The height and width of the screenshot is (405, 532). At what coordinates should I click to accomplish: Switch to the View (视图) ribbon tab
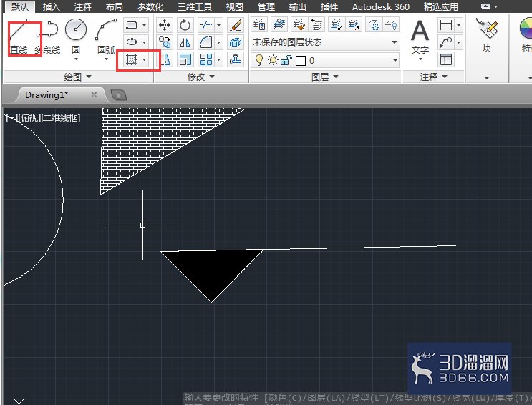234,6
